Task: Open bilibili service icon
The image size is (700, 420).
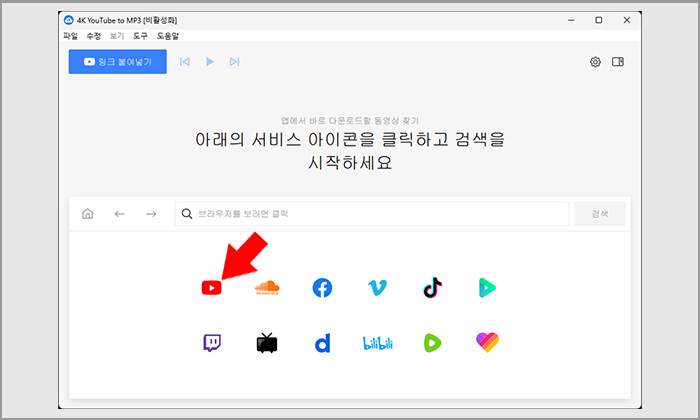Action: tap(378, 343)
